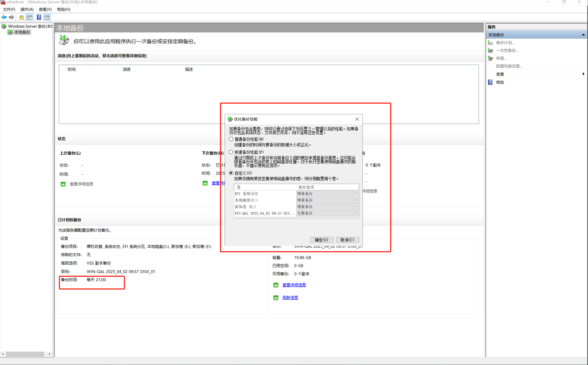Click the 查看详细信息 link above 刷新信息
Image resolution: width=588 pixels, height=365 pixels.
point(294,285)
